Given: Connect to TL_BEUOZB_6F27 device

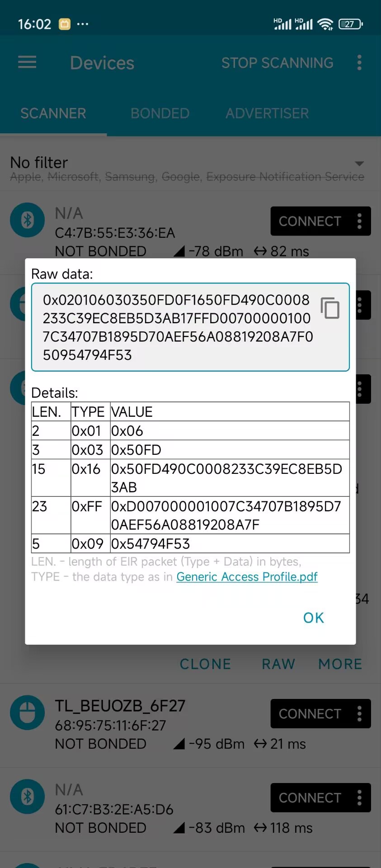Looking at the screenshot, I should (310, 714).
